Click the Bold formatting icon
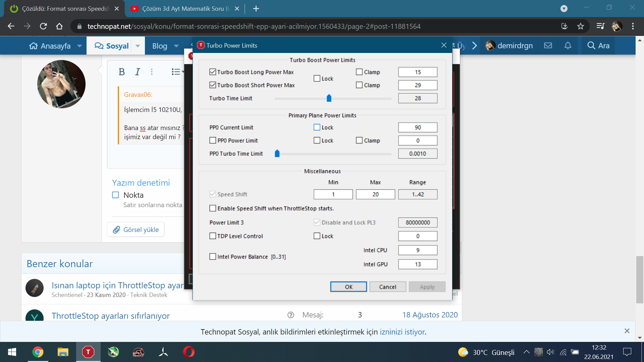The image size is (644, 362). (122, 72)
